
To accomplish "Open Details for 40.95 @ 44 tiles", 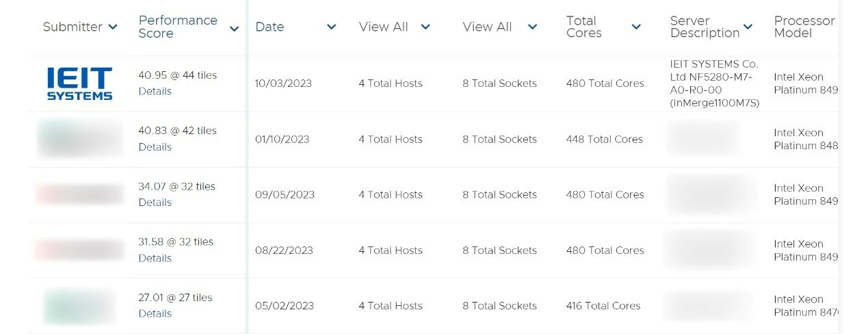I will click(155, 91).
